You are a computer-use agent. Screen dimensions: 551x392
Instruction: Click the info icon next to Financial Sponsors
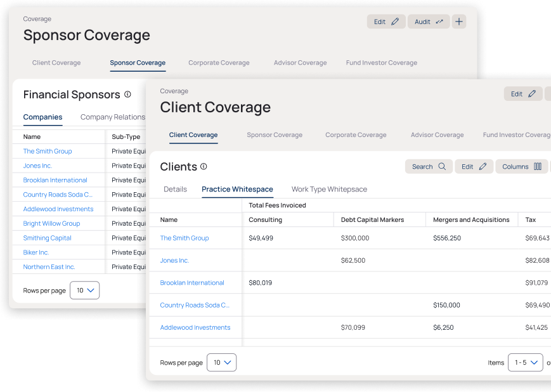[x=129, y=94]
